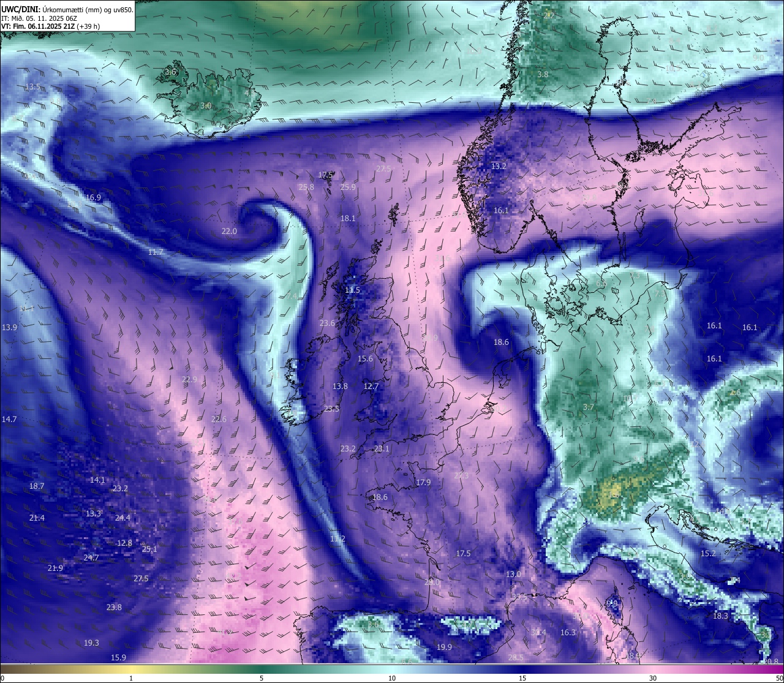Viewport: 784px width, 683px height.
Task: Click the 15.2 value over the Adriatic
Action: pos(708,554)
